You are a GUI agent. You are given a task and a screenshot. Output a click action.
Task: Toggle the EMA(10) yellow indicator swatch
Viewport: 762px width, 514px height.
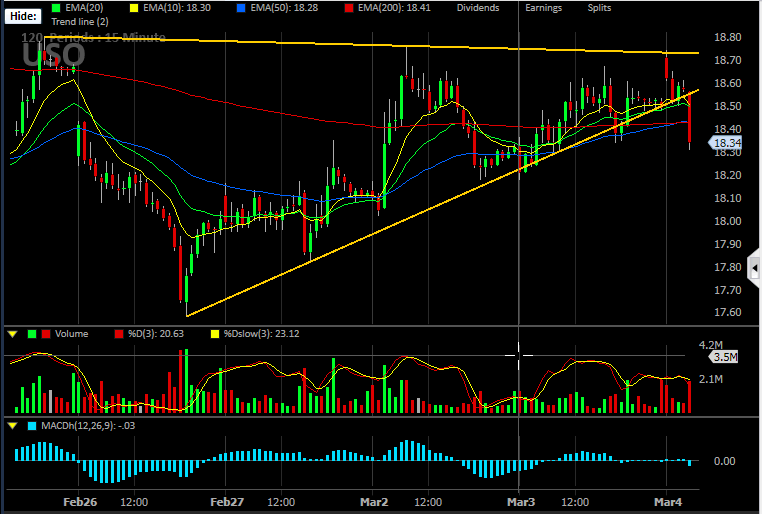(134, 8)
